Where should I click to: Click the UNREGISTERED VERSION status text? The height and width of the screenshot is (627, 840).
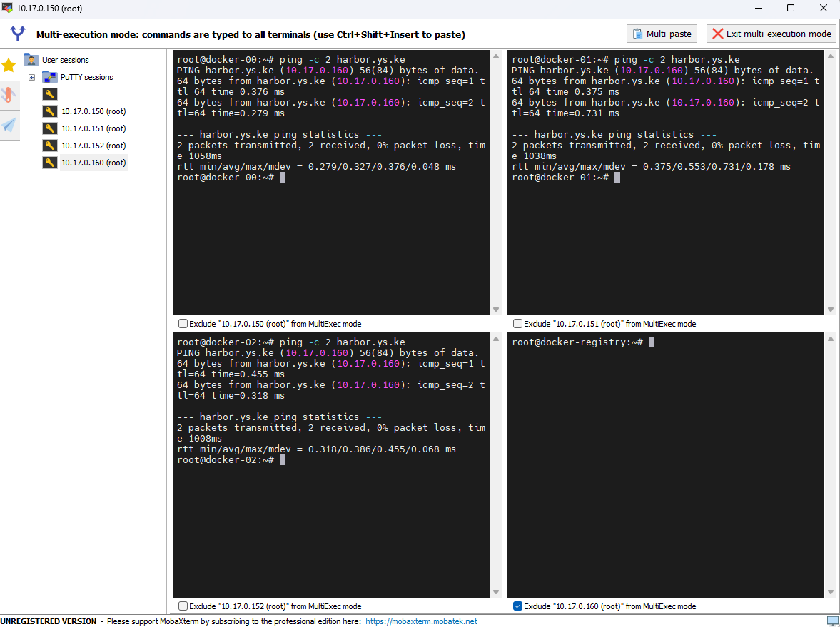point(49,621)
